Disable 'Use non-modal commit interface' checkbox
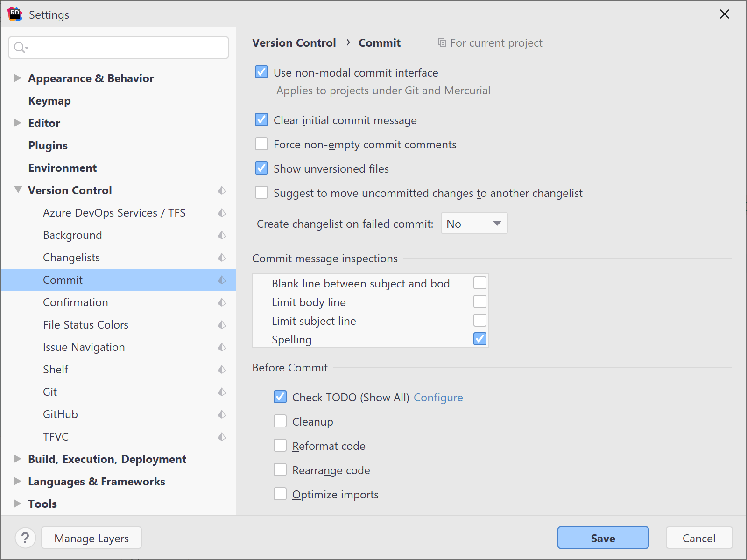Screen dimensions: 747x560 click(261, 72)
